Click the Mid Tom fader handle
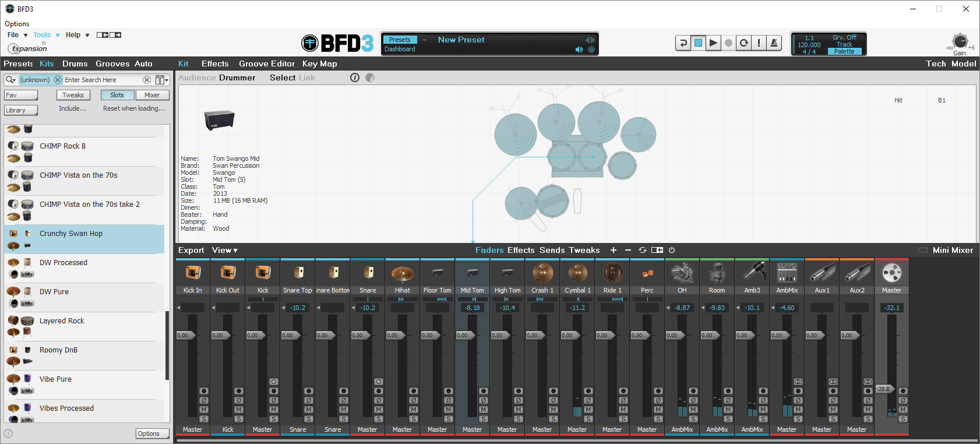The image size is (980, 444). pos(464,335)
